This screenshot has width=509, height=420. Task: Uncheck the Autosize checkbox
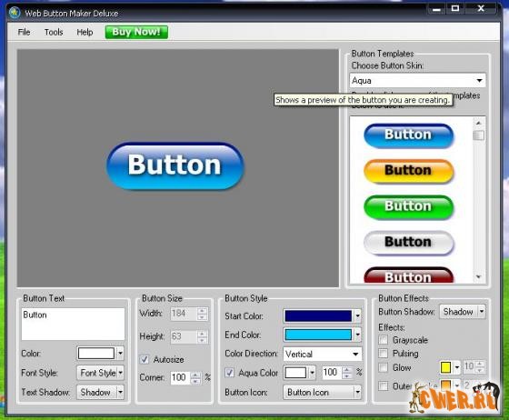pyautogui.click(x=145, y=359)
